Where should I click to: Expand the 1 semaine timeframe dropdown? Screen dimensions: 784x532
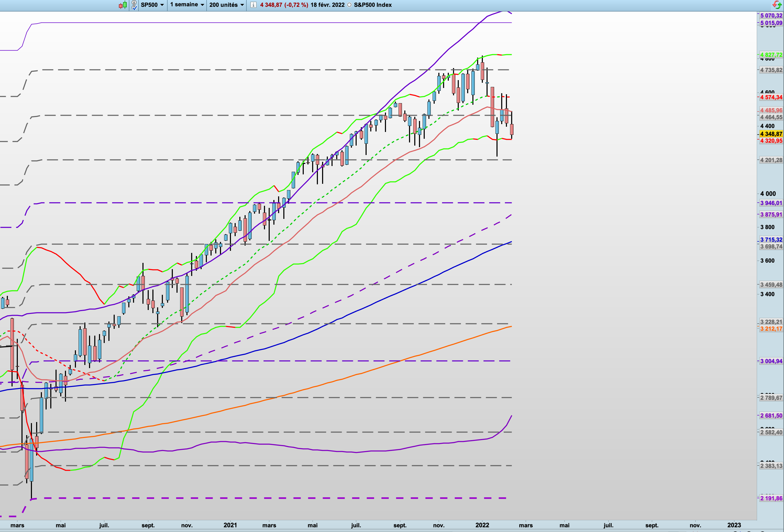click(x=187, y=5)
